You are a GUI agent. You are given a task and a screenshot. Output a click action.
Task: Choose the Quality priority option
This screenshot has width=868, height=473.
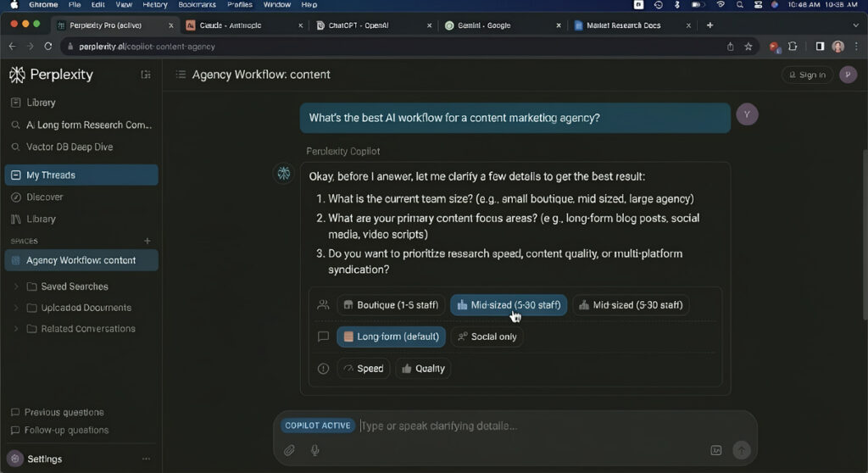423,369
